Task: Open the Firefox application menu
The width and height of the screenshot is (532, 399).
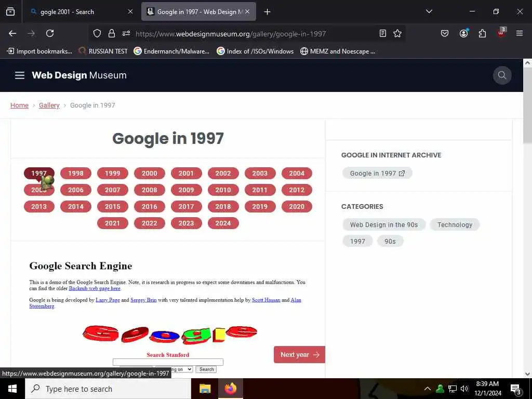Action: [520, 33]
